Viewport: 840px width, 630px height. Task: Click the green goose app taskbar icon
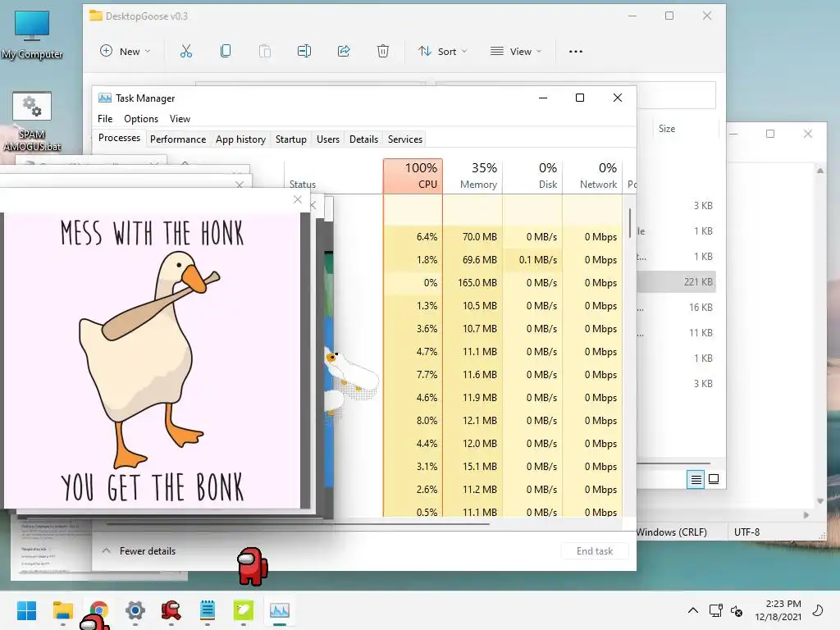[x=243, y=610]
